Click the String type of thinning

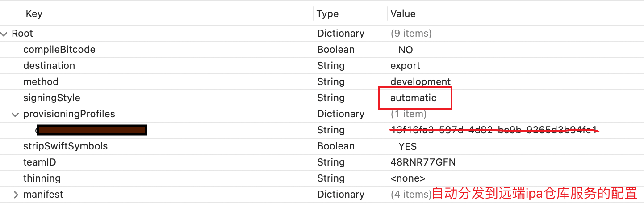click(x=331, y=178)
